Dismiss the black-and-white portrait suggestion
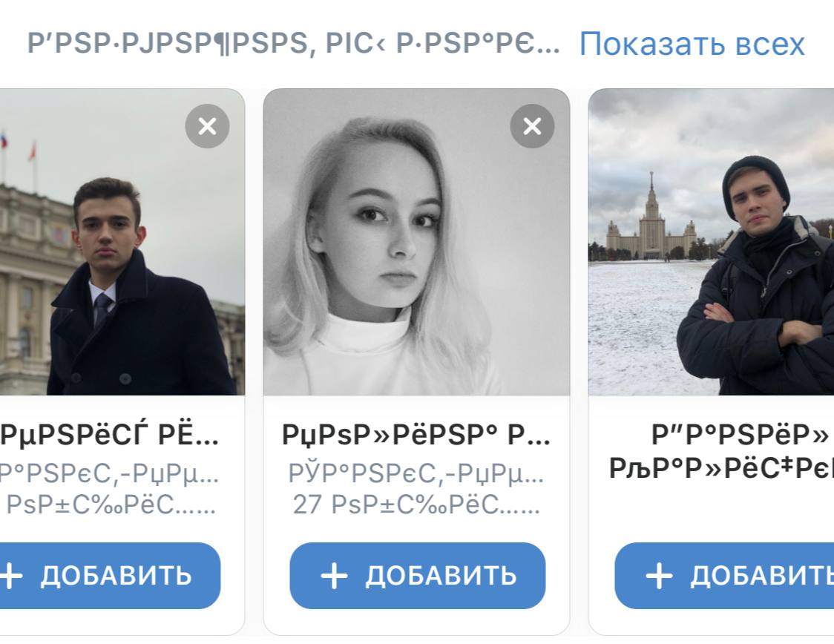The width and height of the screenshot is (834, 644). [x=533, y=126]
